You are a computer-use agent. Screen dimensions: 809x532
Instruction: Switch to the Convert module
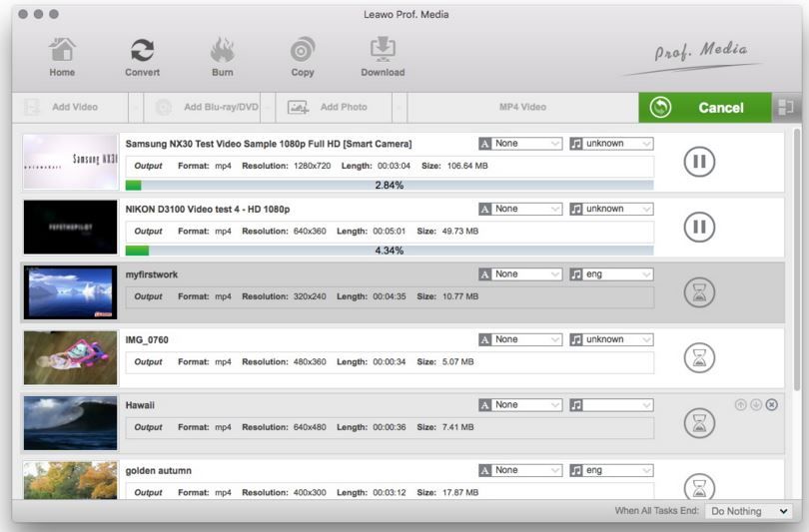(x=142, y=57)
